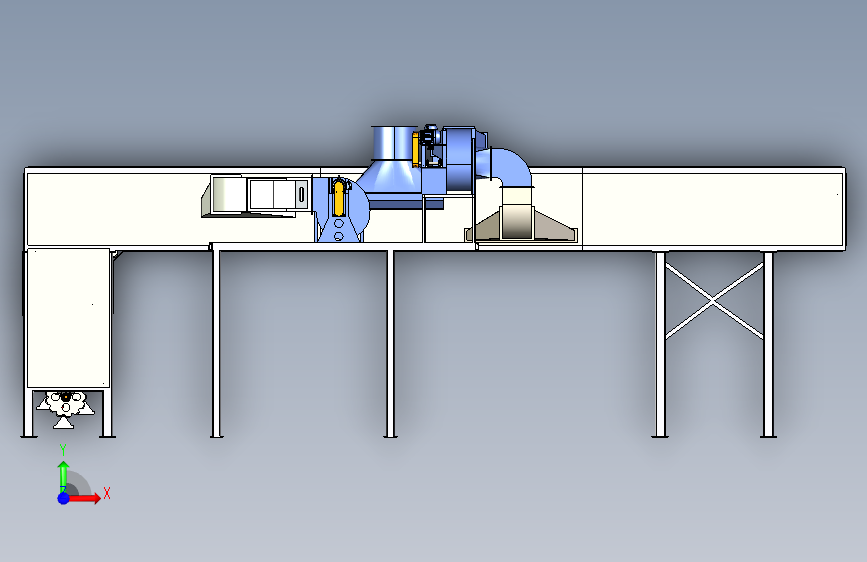Select the X cross bracing between right legs
The height and width of the screenshot is (562, 867).
pyautogui.click(x=714, y=300)
